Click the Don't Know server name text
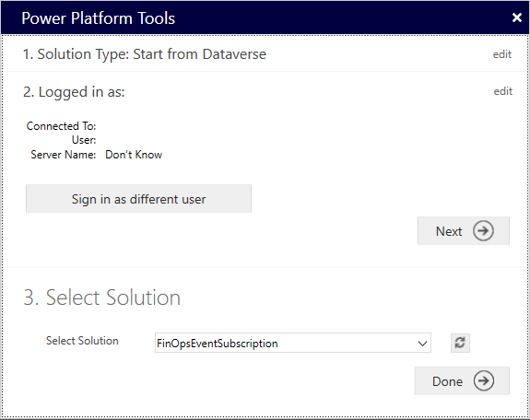This screenshot has height=420, width=530. click(134, 155)
